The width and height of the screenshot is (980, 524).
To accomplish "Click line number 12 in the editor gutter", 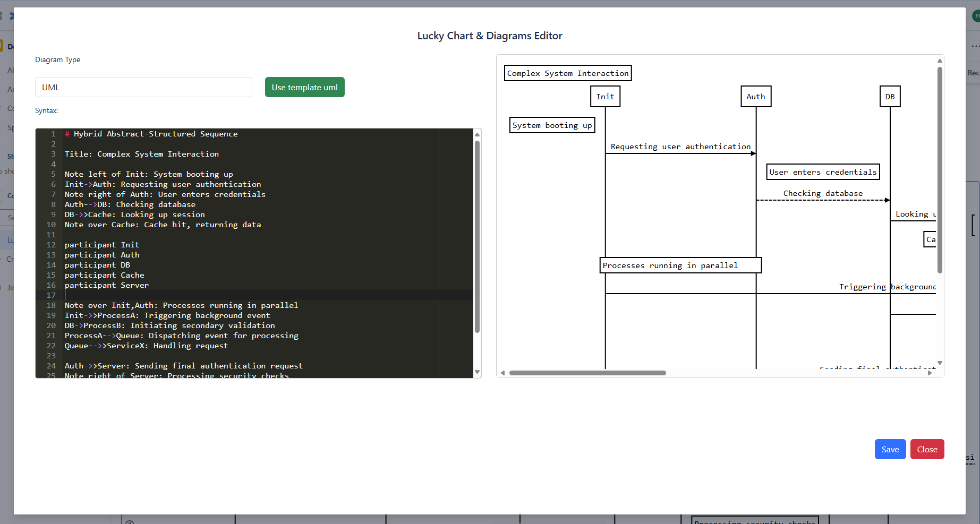I will tap(51, 245).
